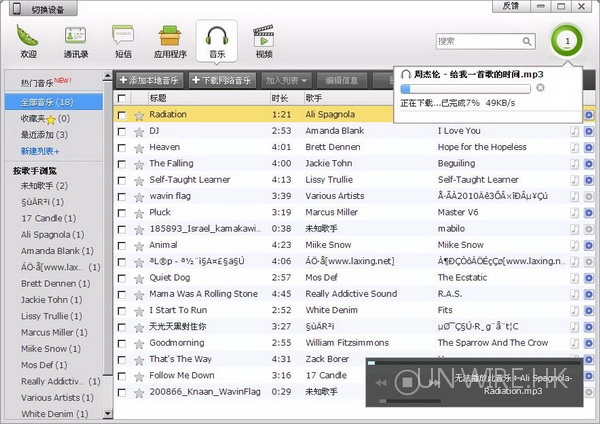
Task: Click the 欢迎 welcome pea icon
Action: (x=27, y=39)
